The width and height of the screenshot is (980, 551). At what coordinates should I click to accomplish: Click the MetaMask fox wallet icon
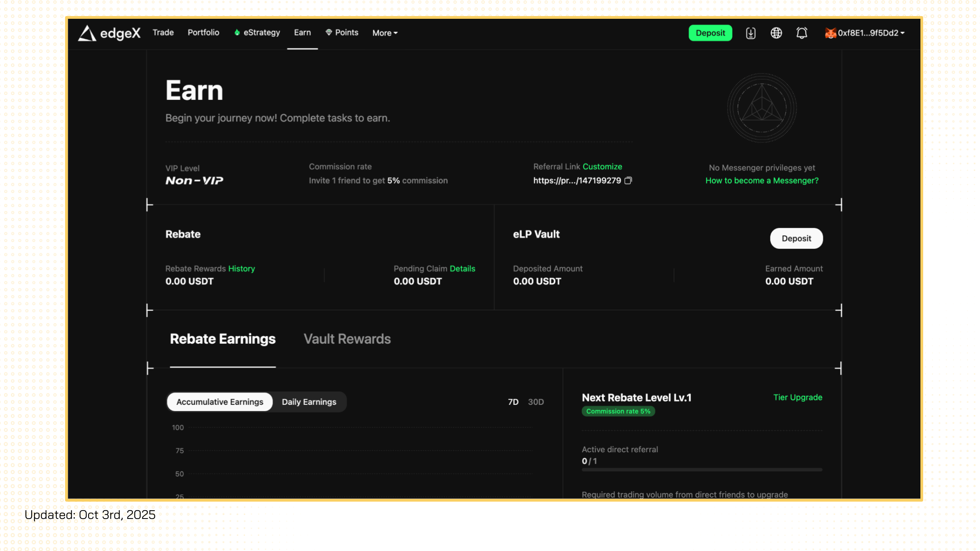pos(830,33)
